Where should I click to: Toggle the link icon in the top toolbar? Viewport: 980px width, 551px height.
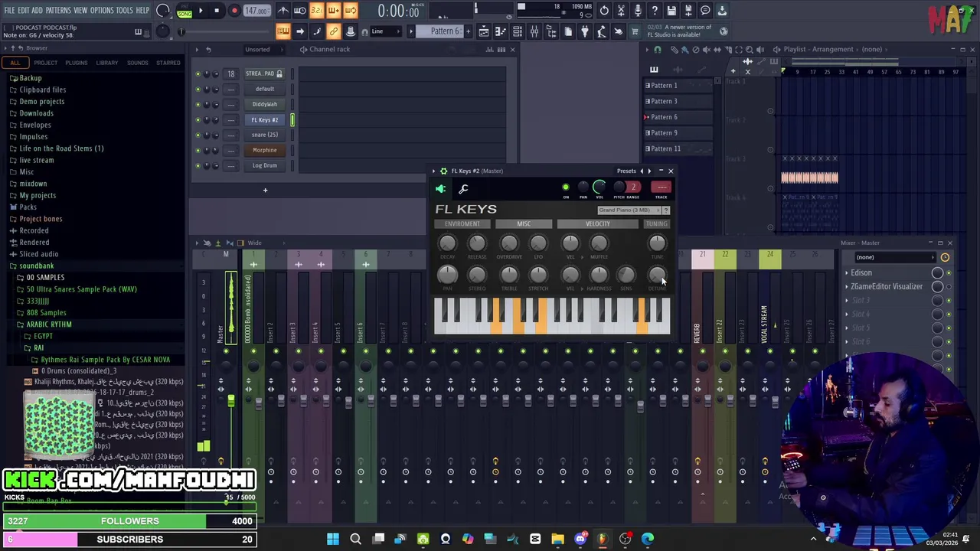tap(333, 31)
